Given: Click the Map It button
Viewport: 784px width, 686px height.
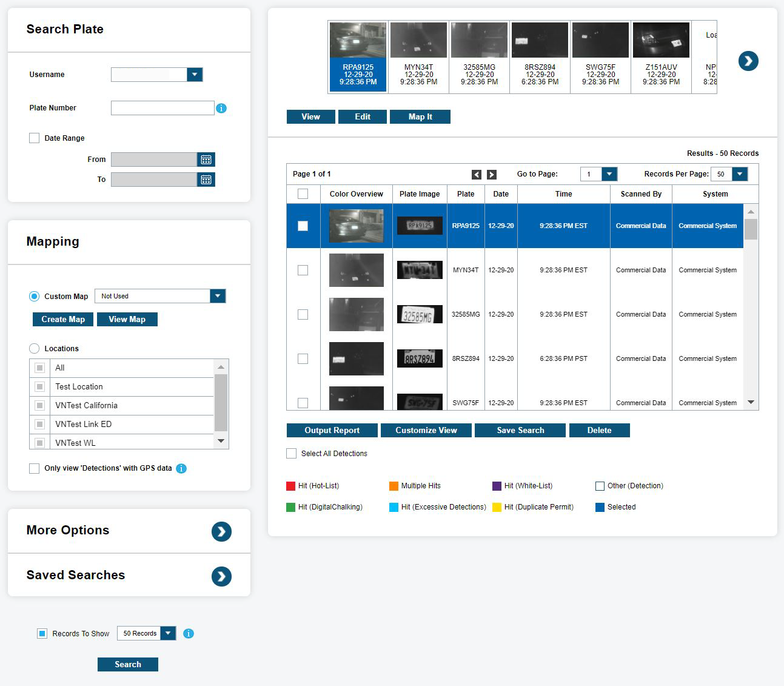Looking at the screenshot, I should pos(420,117).
